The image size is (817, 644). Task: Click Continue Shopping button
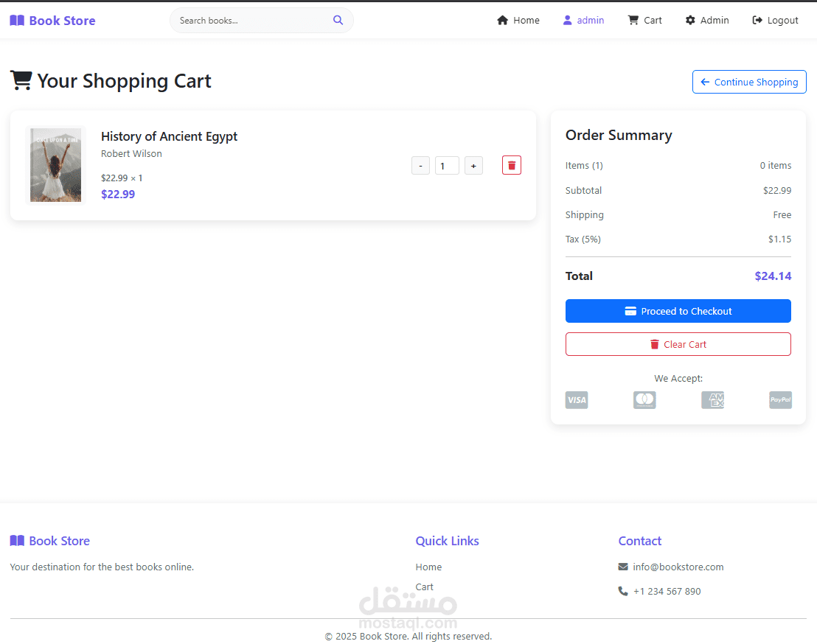coord(749,82)
